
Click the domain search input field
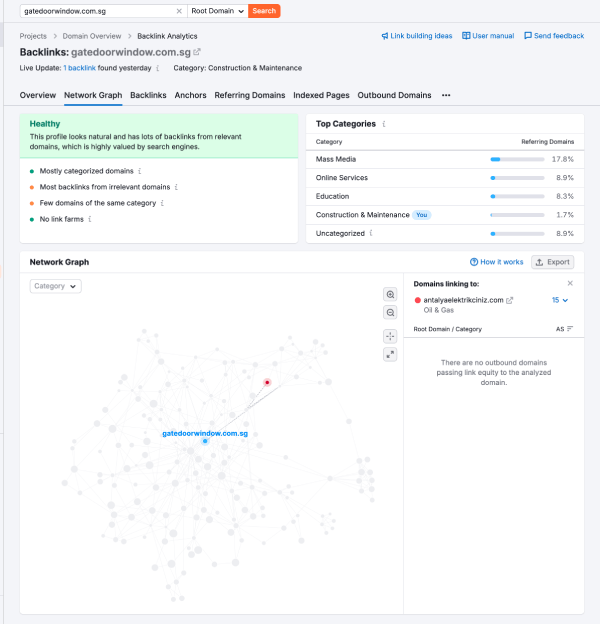click(95, 11)
